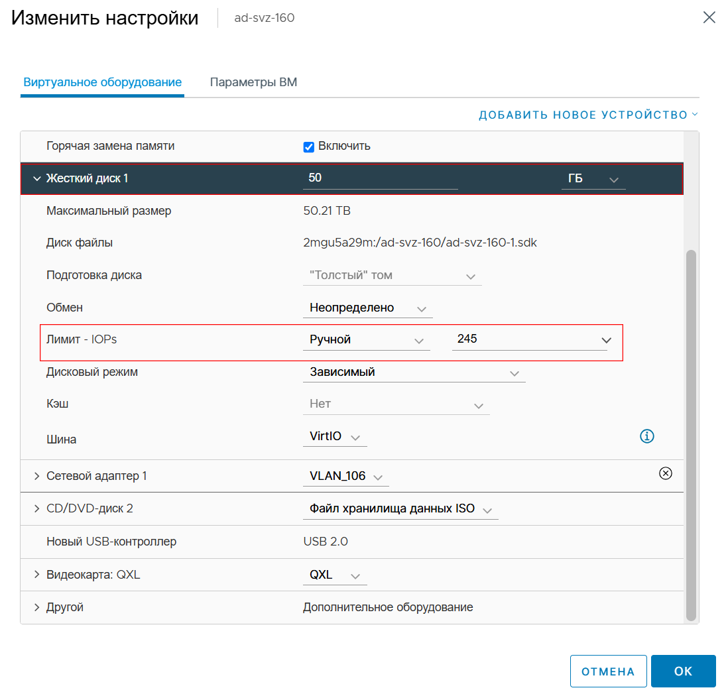
Task: Edit the disk size field showing 50
Action: [381, 178]
